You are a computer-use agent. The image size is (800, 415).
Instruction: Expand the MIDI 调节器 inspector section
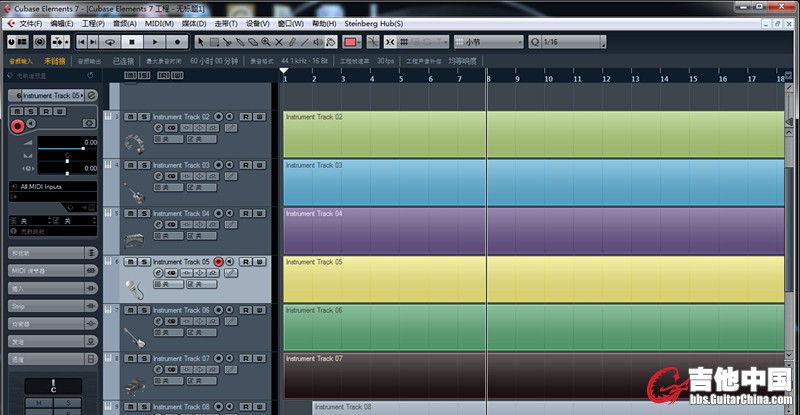[48, 270]
